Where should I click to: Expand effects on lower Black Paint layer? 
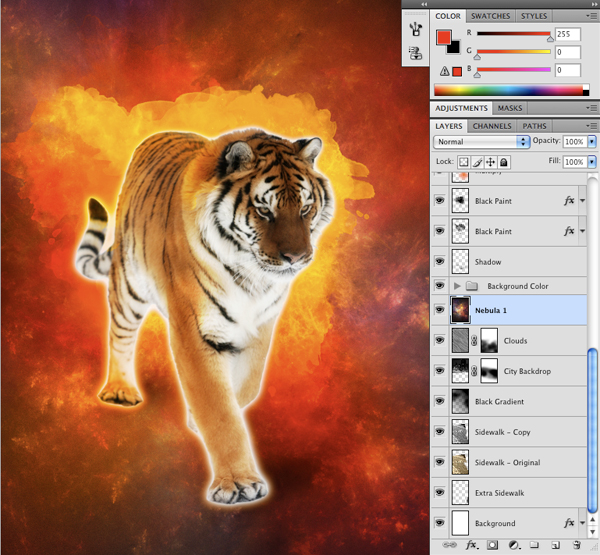pyautogui.click(x=582, y=231)
